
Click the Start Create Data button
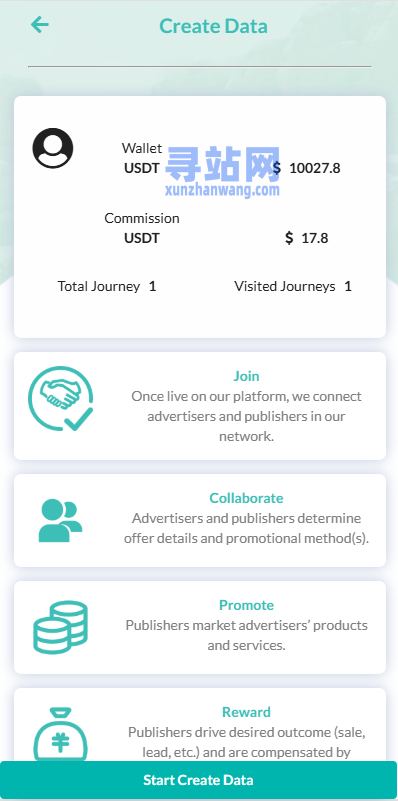point(198,780)
